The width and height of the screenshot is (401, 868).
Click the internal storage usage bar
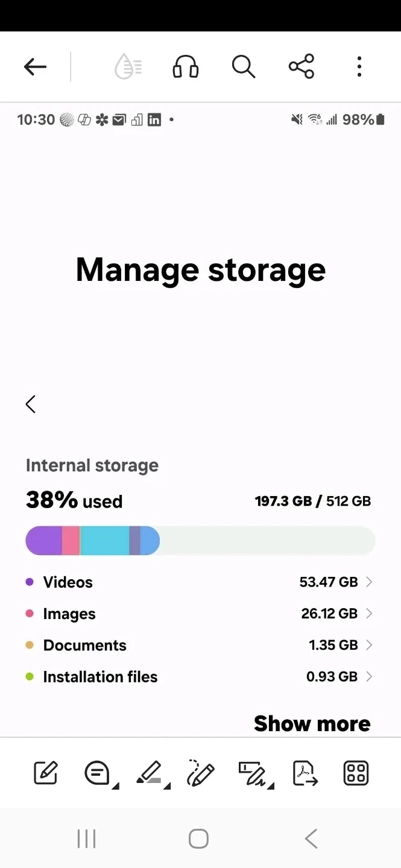[200, 541]
